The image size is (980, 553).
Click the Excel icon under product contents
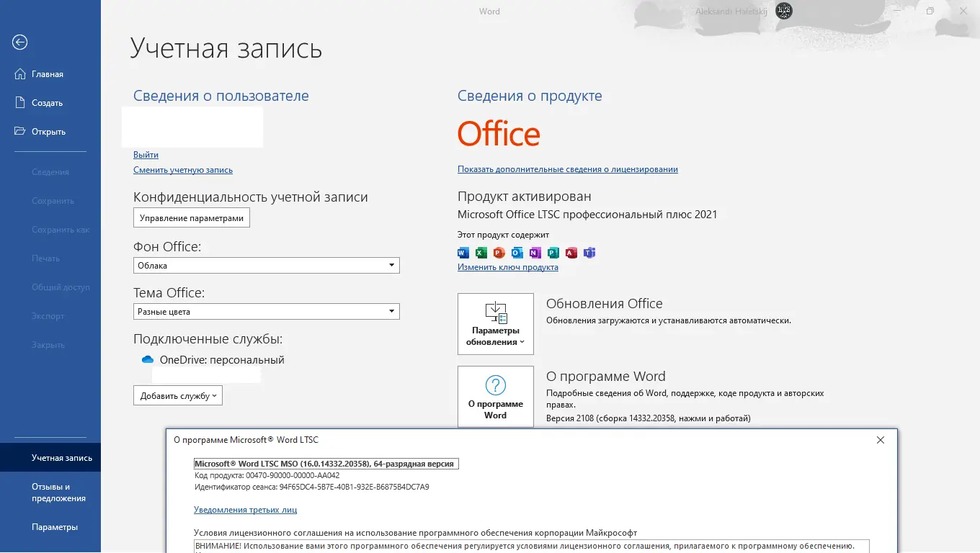[x=481, y=253]
